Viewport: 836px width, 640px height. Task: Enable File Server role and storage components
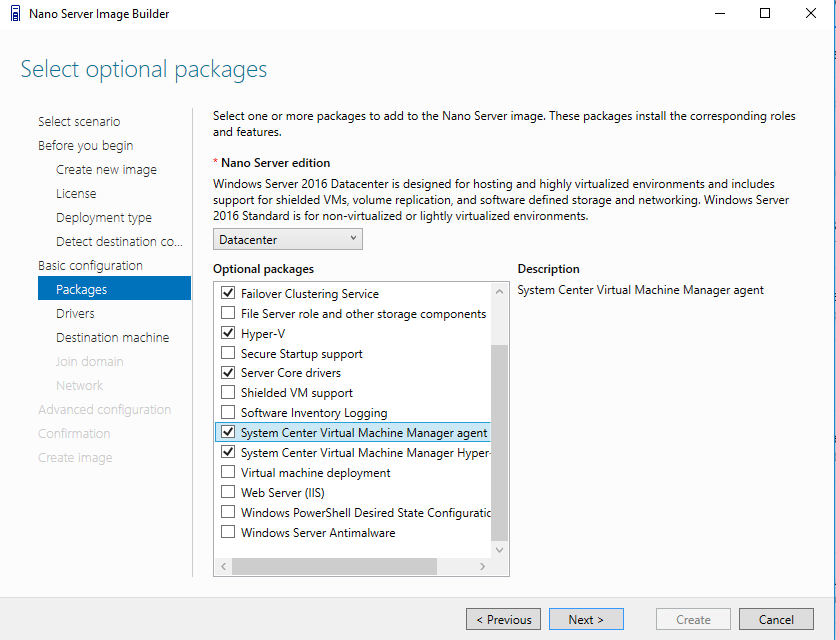point(228,313)
